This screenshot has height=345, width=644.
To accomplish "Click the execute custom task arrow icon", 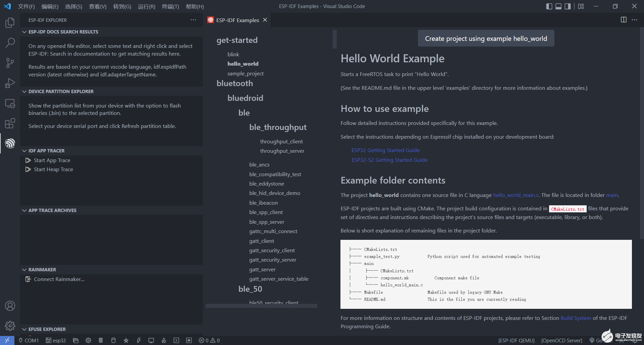I will (189, 340).
